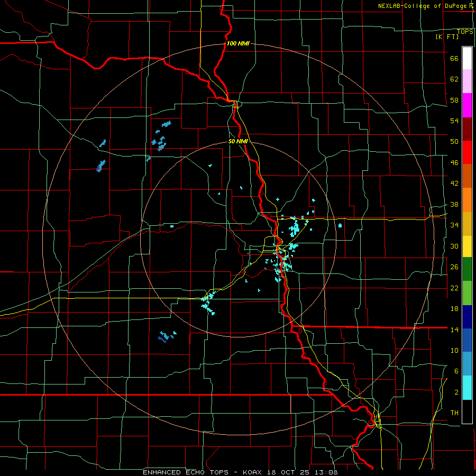Screen dimensions: 476x476
Task: Click the black TH legend block
Action: pos(467,411)
